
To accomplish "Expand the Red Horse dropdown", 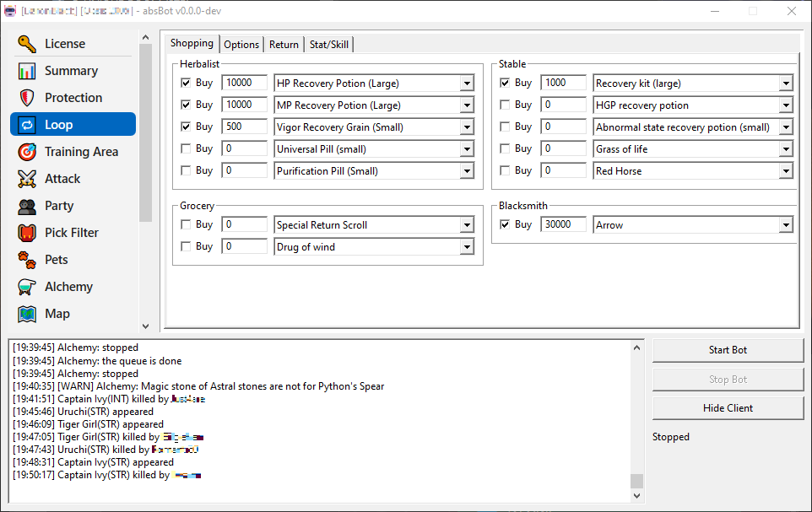I will coord(786,171).
